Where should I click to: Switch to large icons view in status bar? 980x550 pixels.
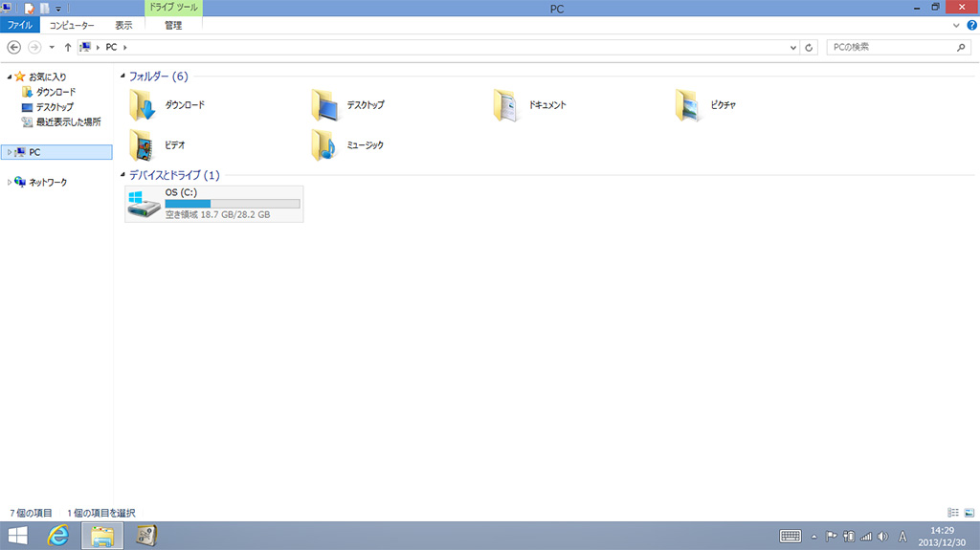click(969, 513)
